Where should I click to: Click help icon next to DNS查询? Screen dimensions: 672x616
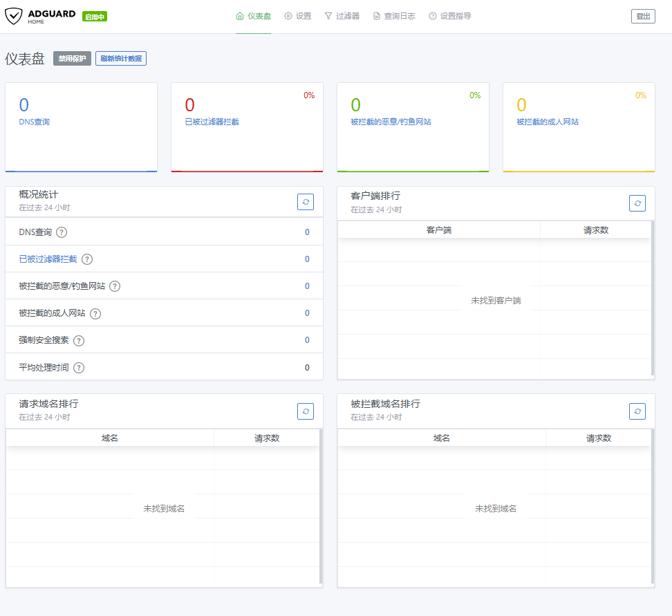62,232
